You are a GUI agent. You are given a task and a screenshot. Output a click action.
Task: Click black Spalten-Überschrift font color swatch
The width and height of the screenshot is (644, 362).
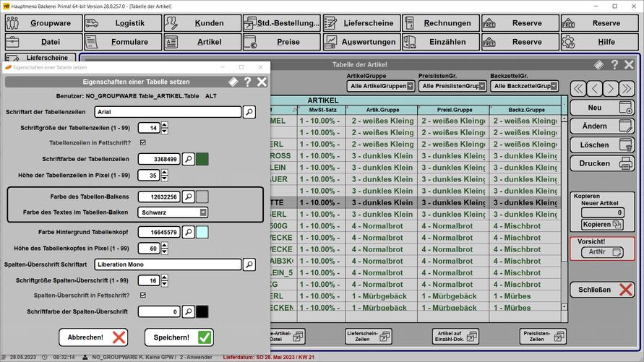click(202, 312)
